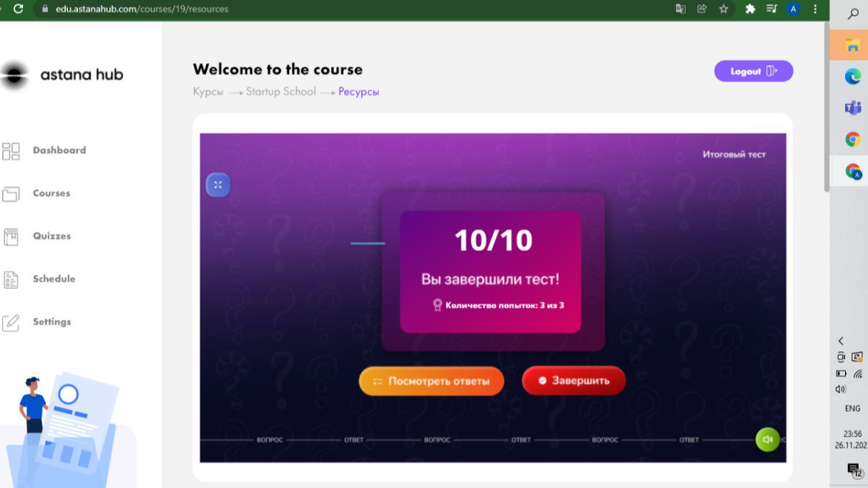Click the Посмотреть ответы button
The image size is (868, 488).
pyautogui.click(x=431, y=381)
